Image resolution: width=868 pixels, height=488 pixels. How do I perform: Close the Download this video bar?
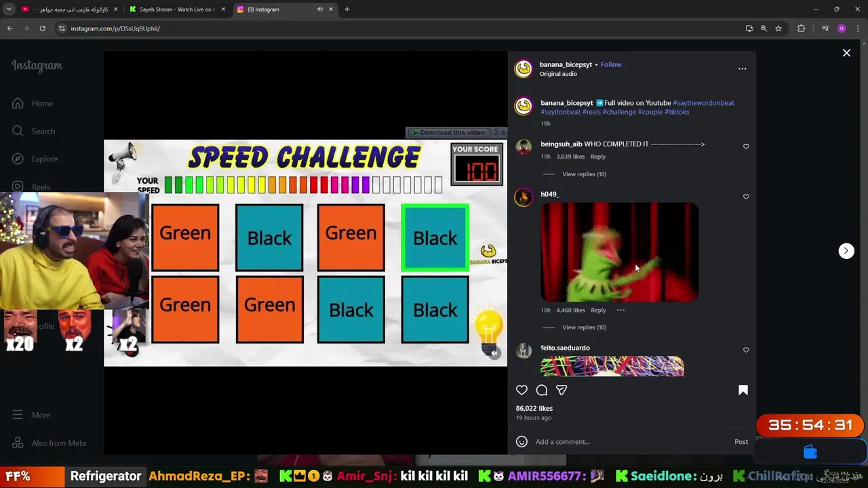tap(503, 132)
